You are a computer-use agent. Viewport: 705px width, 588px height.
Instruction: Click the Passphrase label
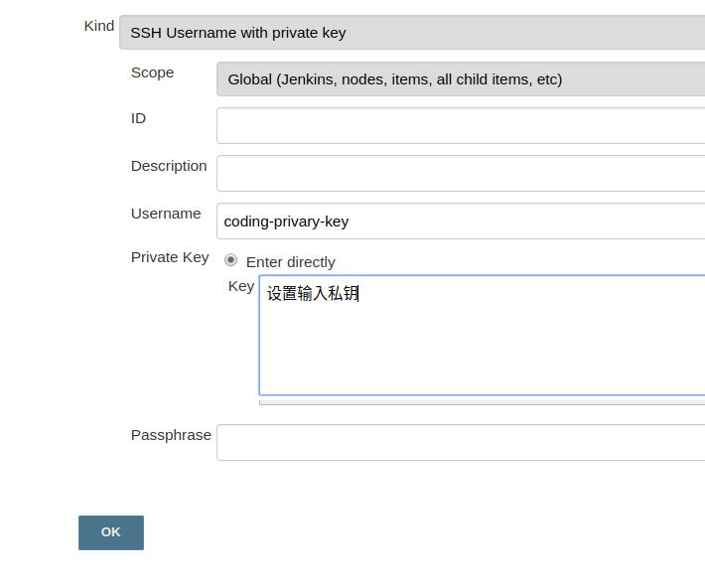point(171,435)
